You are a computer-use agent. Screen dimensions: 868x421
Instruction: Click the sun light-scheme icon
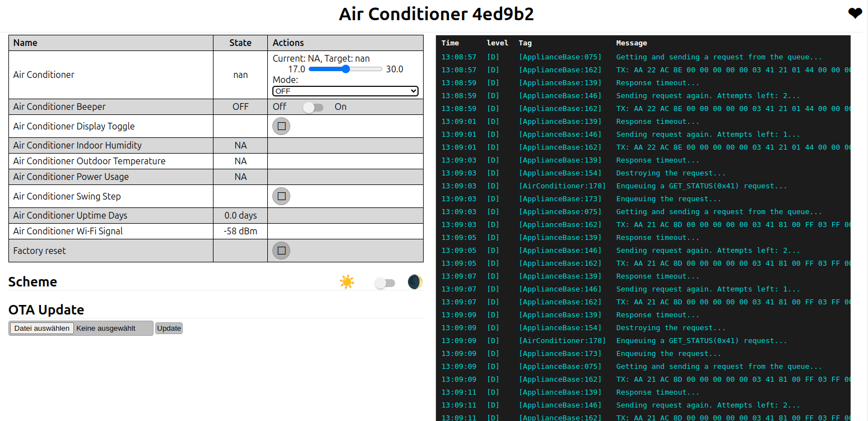pos(347,282)
